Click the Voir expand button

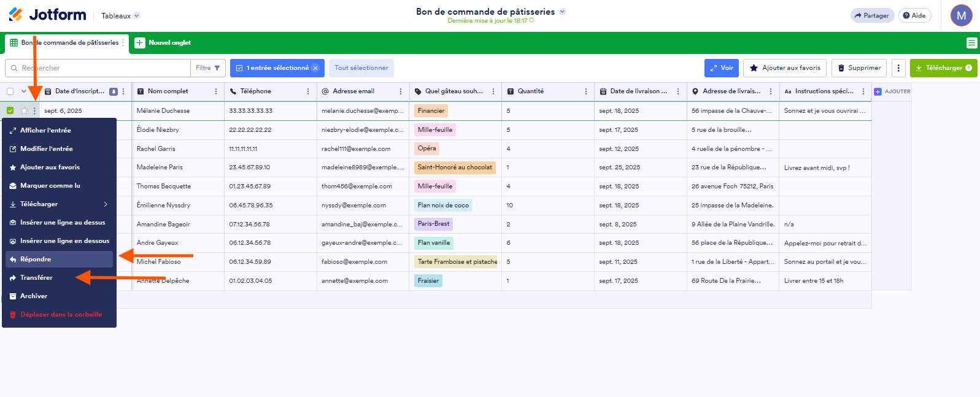pyautogui.click(x=722, y=68)
